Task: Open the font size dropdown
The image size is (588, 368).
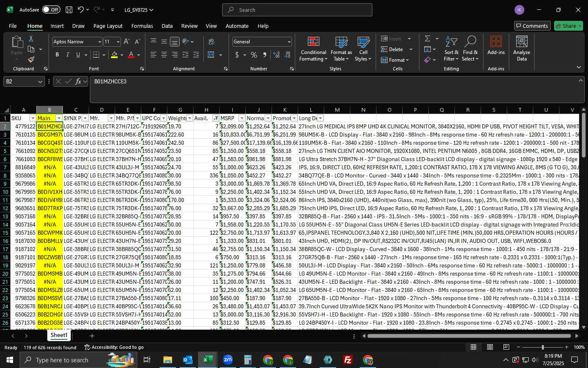Action: tap(118, 42)
